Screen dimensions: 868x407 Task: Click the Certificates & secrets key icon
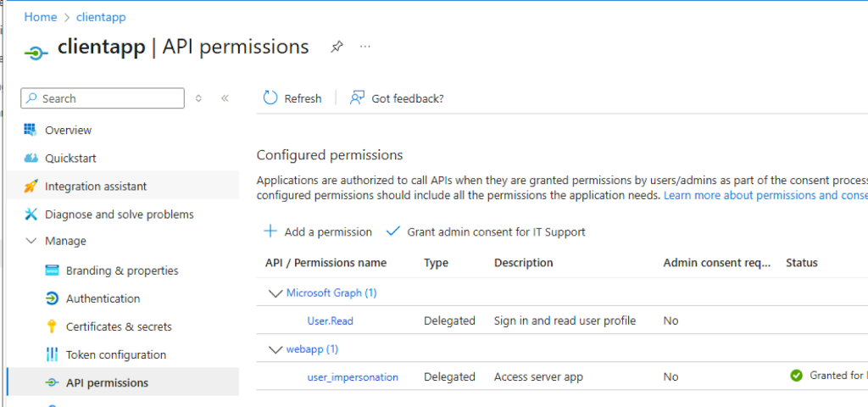52,326
